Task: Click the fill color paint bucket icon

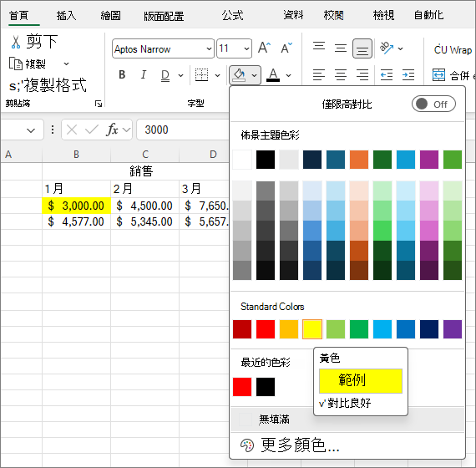Action: 239,74
